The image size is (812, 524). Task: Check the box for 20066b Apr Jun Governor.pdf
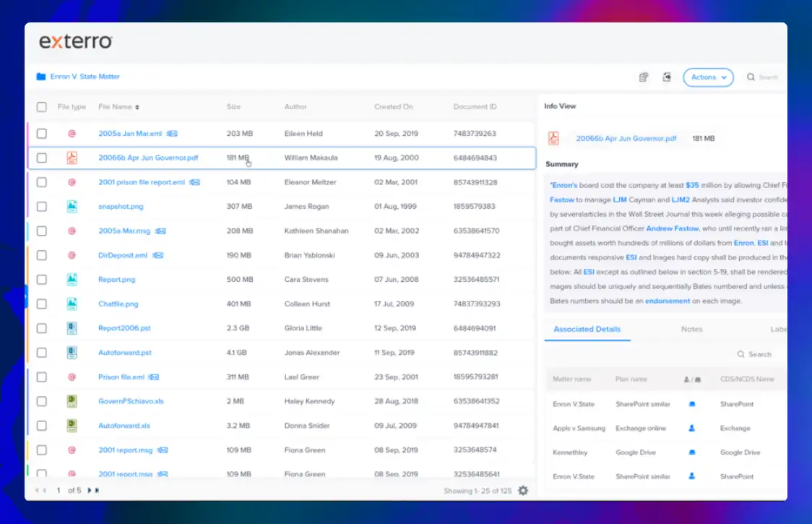click(x=41, y=158)
